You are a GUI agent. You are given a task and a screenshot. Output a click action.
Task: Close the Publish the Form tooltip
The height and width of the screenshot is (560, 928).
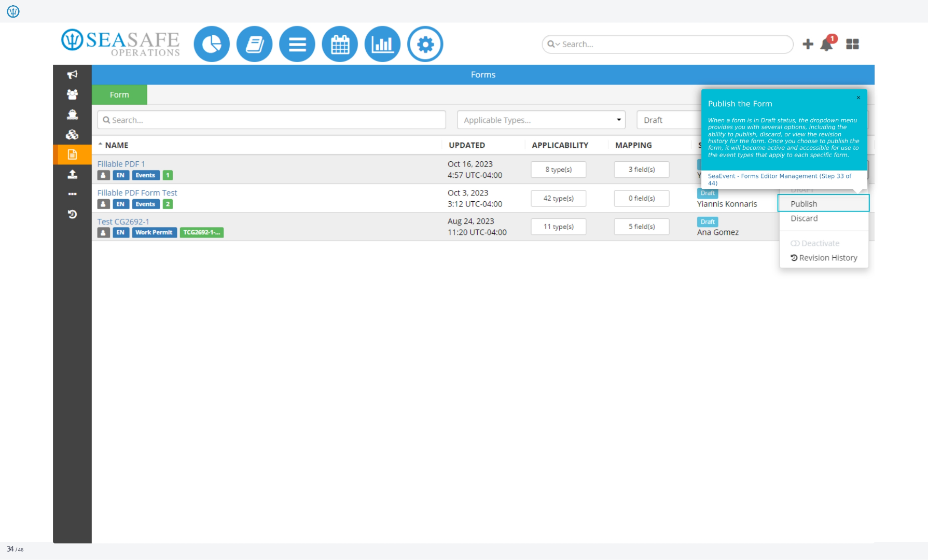click(x=858, y=97)
